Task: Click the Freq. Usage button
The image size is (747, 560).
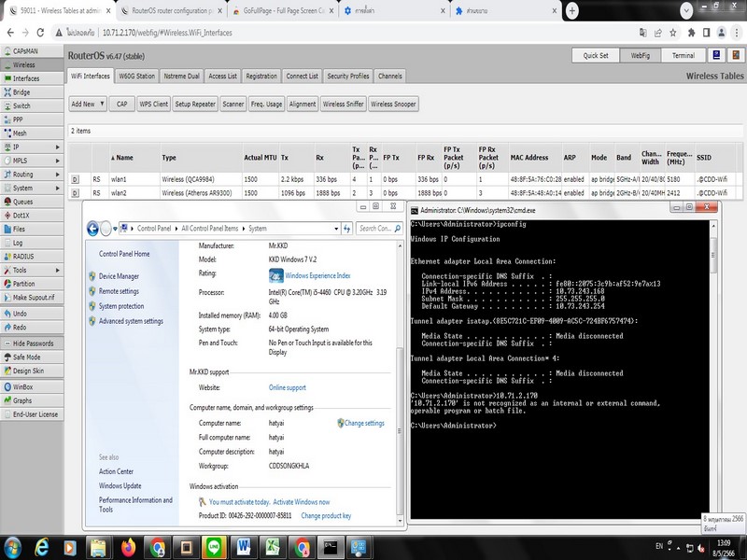Action: (x=266, y=104)
